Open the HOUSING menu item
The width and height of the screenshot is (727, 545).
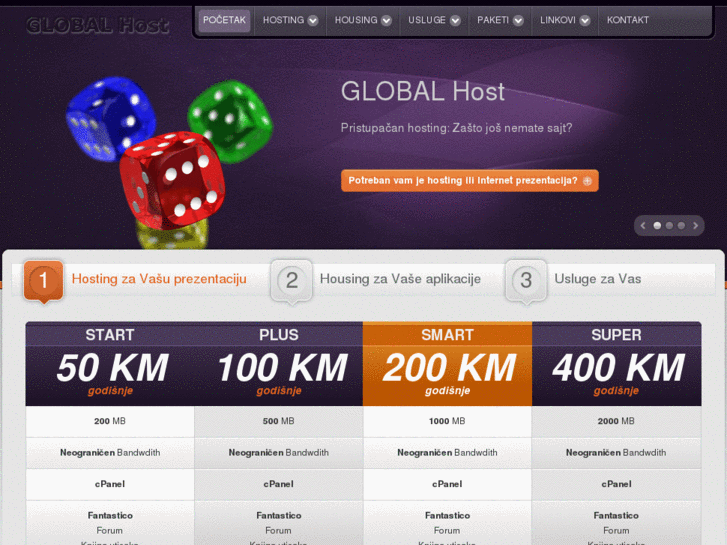(x=356, y=20)
